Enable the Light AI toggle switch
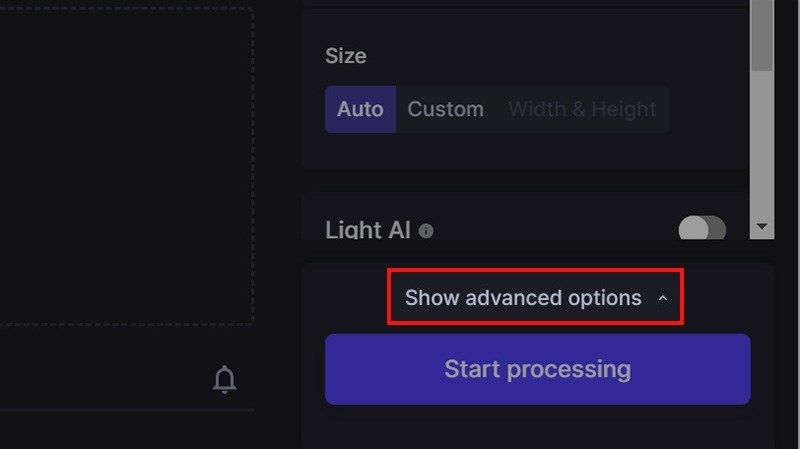The height and width of the screenshot is (449, 800). tap(702, 228)
